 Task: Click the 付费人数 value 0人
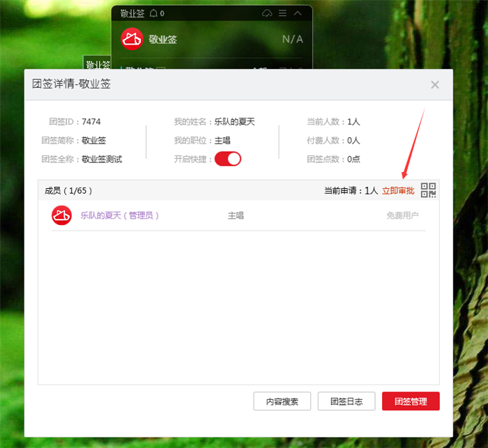(353, 141)
